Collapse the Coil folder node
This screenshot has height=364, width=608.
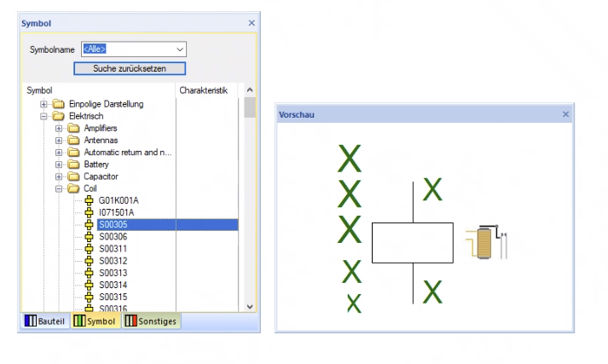tap(59, 188)
